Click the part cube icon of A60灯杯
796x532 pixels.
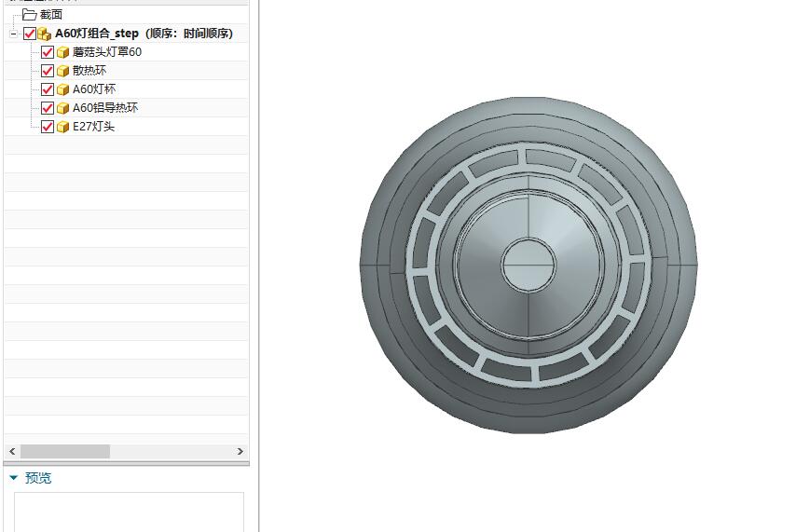coord(62,89)
